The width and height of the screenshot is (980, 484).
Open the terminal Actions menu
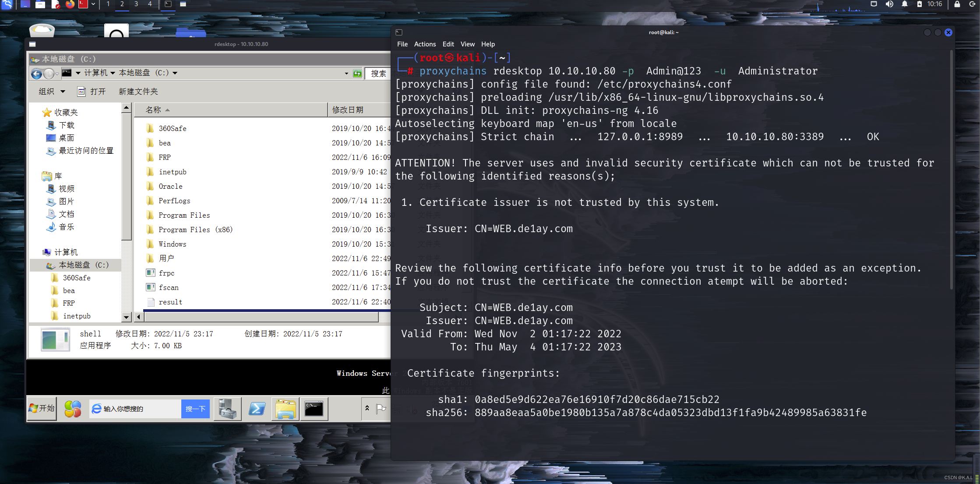click(x=425, y=44)
